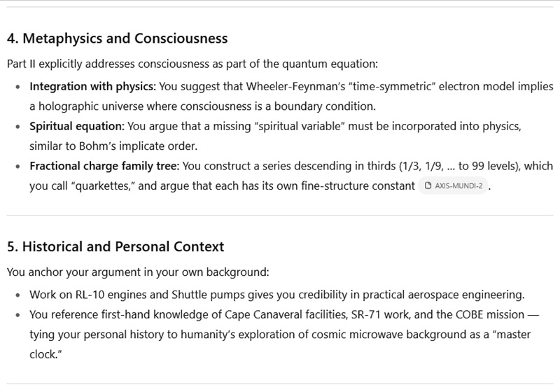This screenshot has width=560, height=392.
Task: Click the bullet before 'Work on RL-10 engines'
Action: [18, 295]
